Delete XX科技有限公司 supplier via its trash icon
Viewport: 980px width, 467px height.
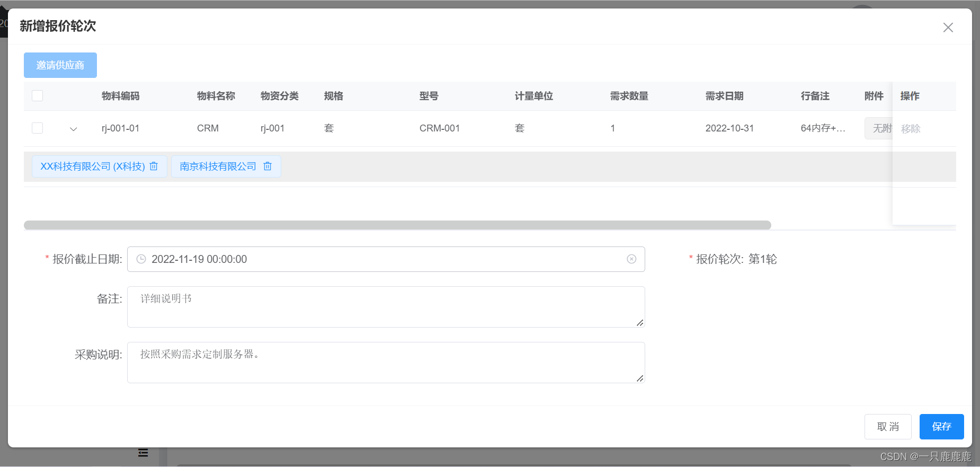click(x=154, y=166)
